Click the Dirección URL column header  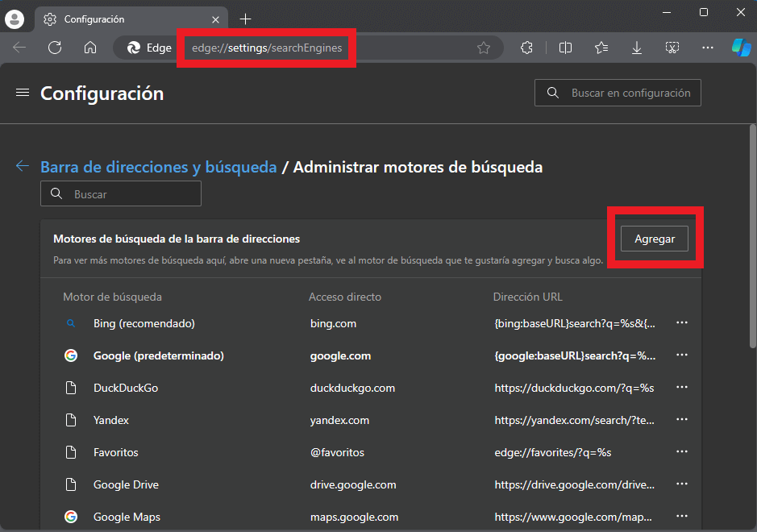[528, 297]
